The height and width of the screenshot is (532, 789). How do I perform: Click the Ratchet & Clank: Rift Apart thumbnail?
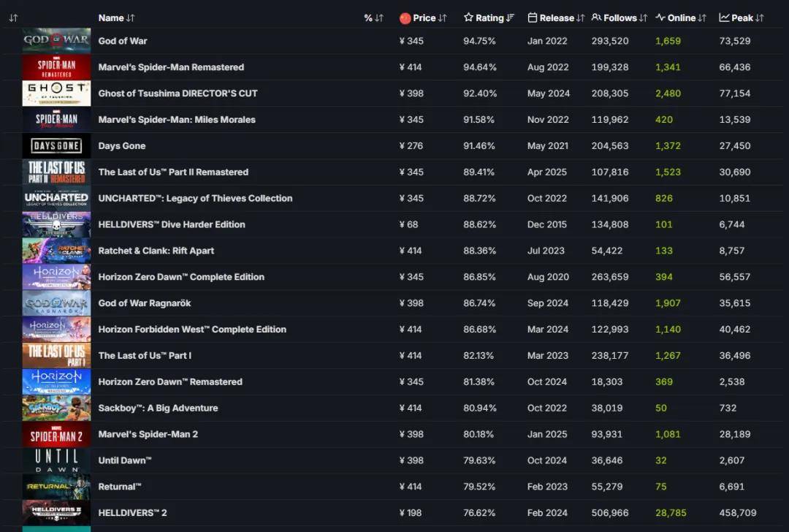coord(56,251)
